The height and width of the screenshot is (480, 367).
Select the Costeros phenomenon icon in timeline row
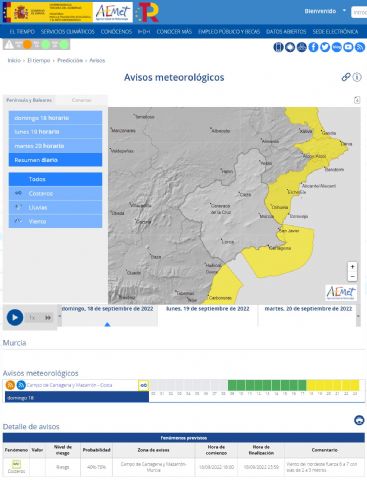pyautogui.click(x=144, y=385)
